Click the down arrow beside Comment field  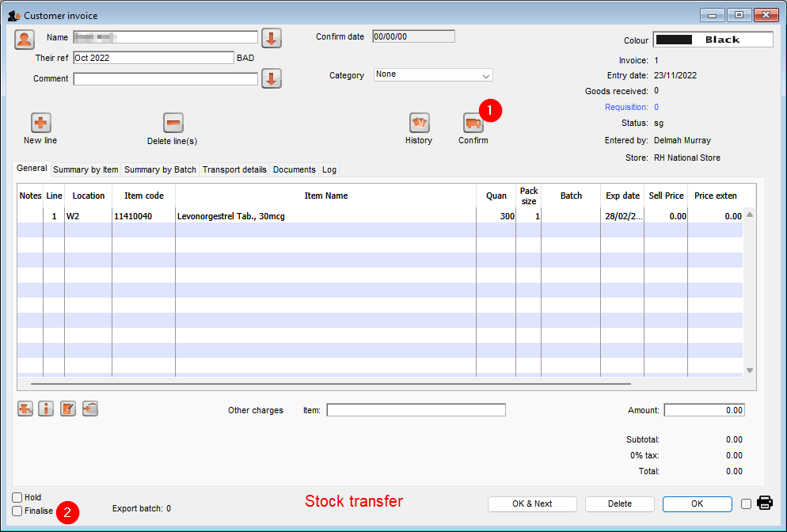[272, 79]
